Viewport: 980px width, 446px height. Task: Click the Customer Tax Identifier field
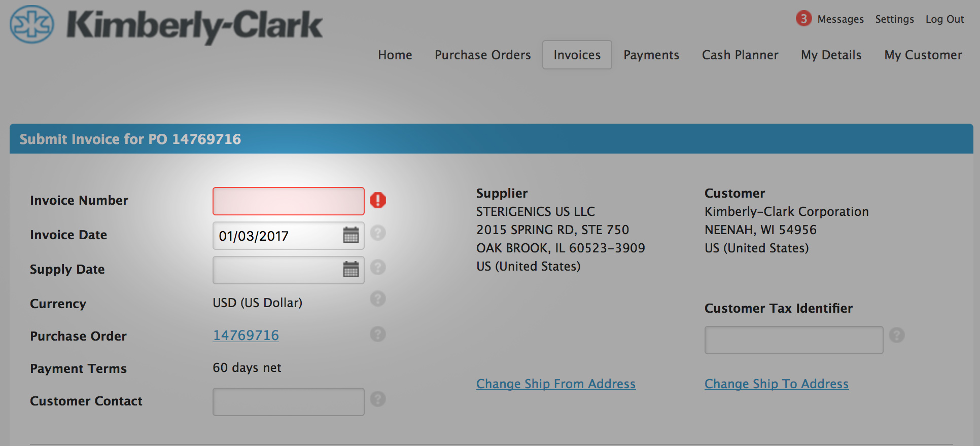(x=794, y=340)
